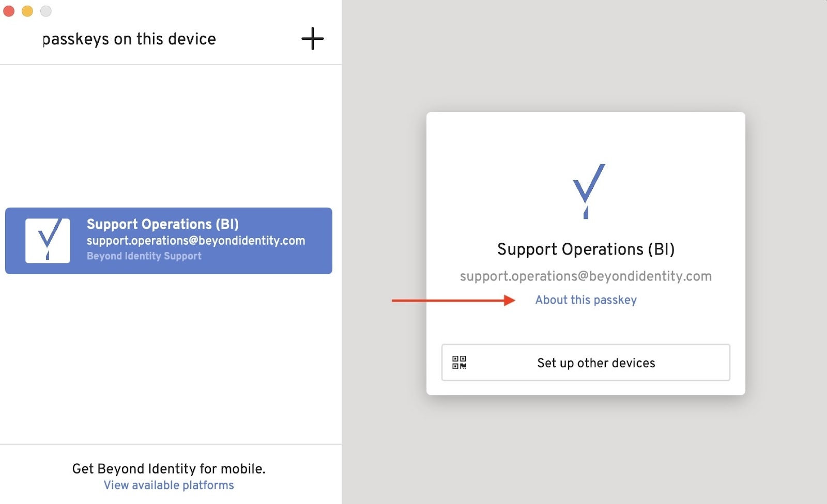Click the Set up other devices button
This screenshot has width=827, height=504.
click(595, 363)
